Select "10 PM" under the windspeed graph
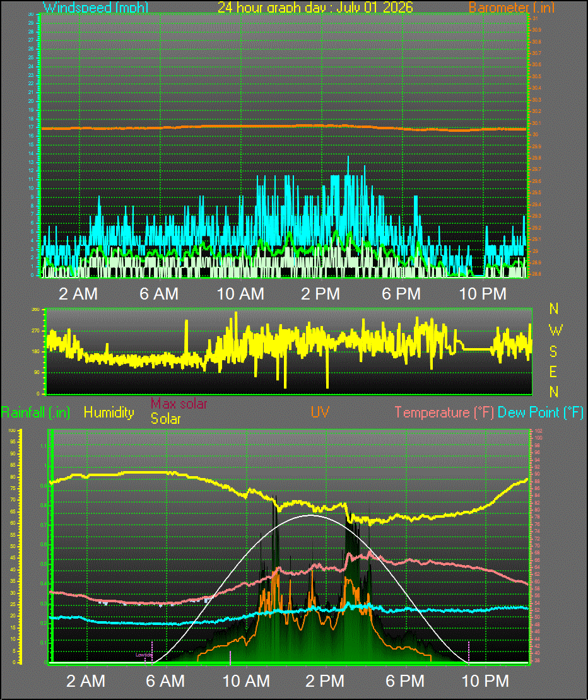Viewport: 588px width, 700px height. [483, 294]
